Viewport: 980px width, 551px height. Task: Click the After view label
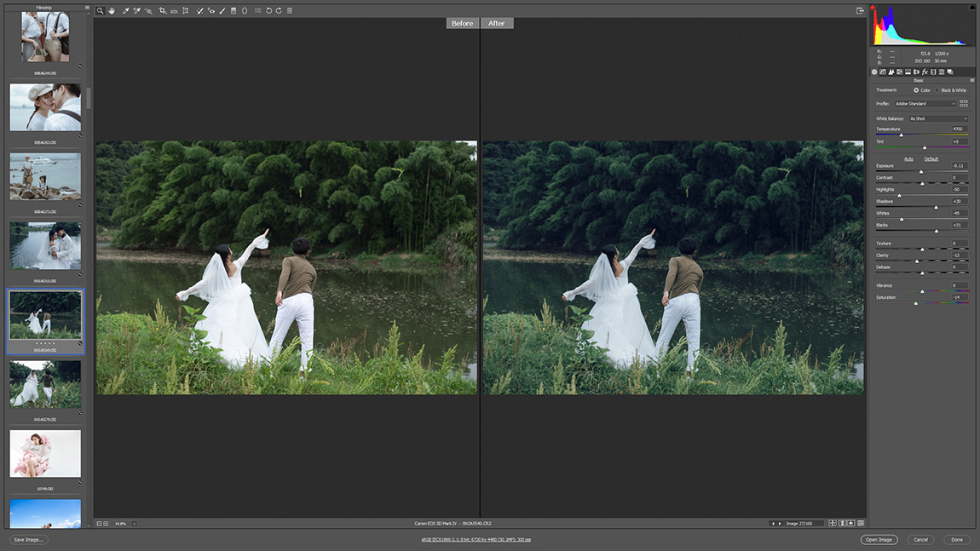point(497,23)
